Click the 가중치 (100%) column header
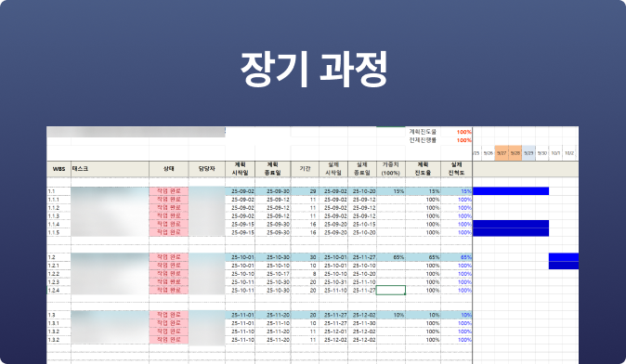 (x=391, y=169)
